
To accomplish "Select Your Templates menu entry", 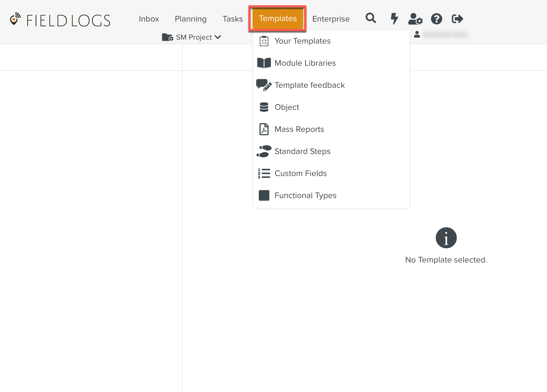I will click(302, 41).
